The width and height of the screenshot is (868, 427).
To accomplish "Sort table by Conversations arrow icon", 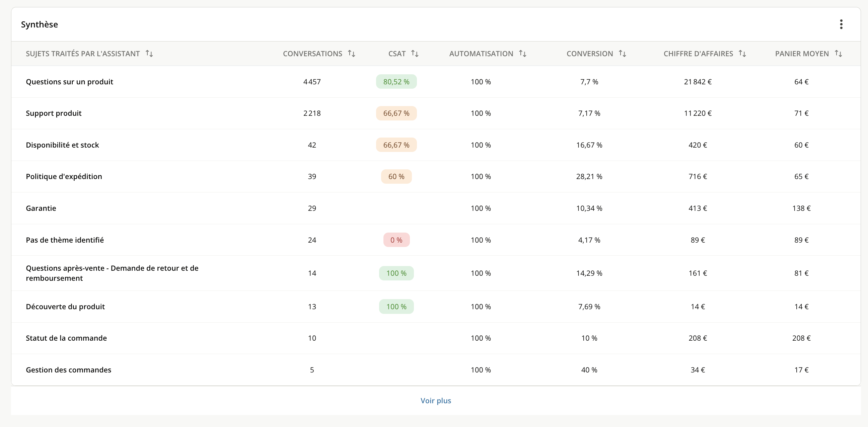I will 351,54.
